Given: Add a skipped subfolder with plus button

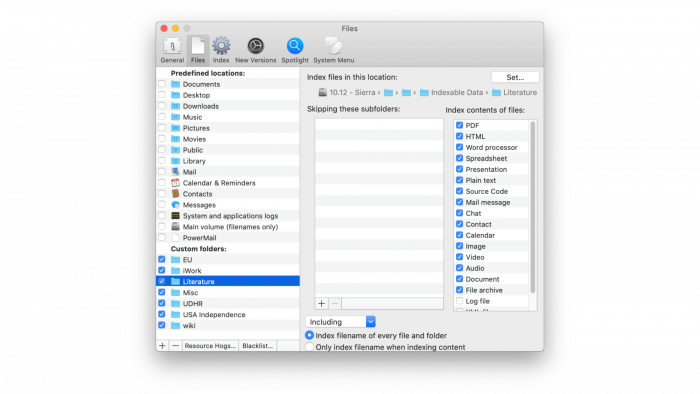Looking at the screenshot, I should pyautogui.click(x=321, y=303).
